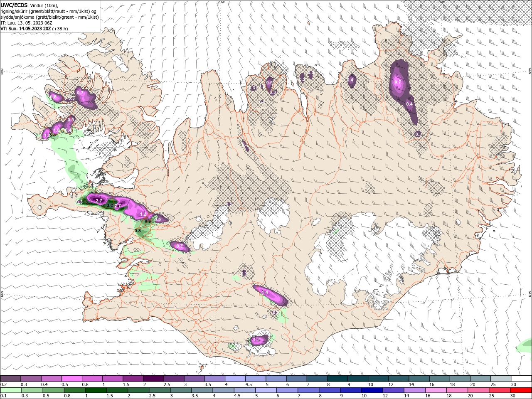
Task: Select the upper legend swatch from 1 to 1.5
Action: (113, 379)
